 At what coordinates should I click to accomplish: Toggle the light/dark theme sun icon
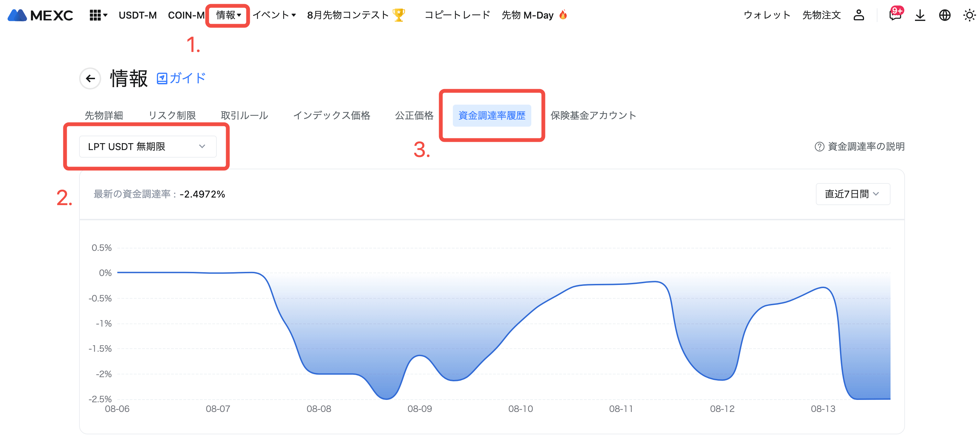(969, 15)
